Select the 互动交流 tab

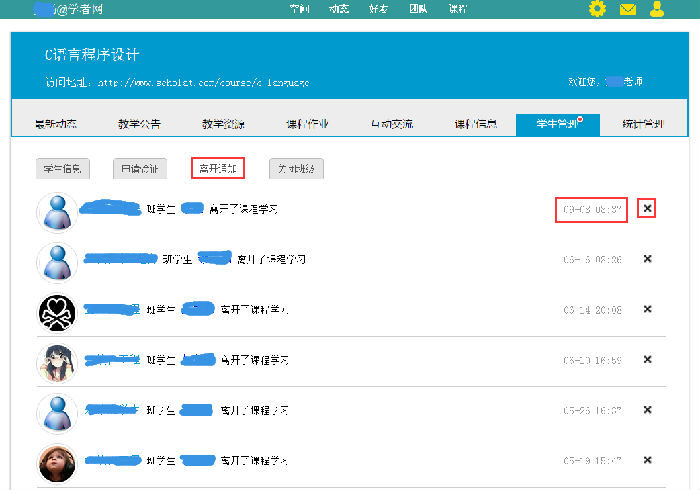click(x=391, y=125)
